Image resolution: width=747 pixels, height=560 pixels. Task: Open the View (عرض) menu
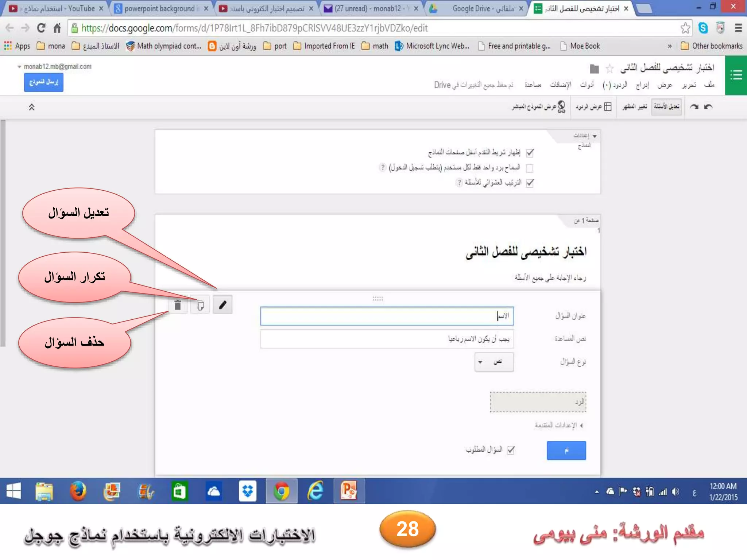coord(665,85)
